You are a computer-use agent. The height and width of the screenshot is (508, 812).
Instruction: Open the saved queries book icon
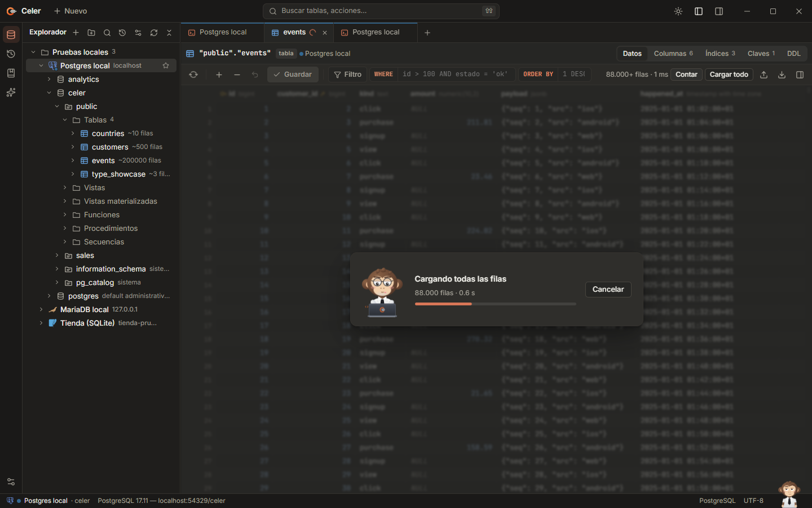11,73
